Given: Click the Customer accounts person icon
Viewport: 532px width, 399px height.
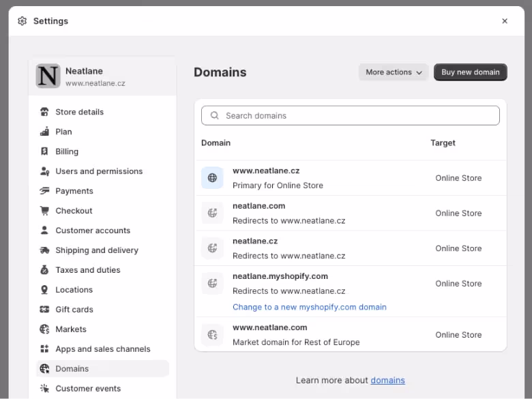Looking at the screenshot, I should click(x=44, y=231).
